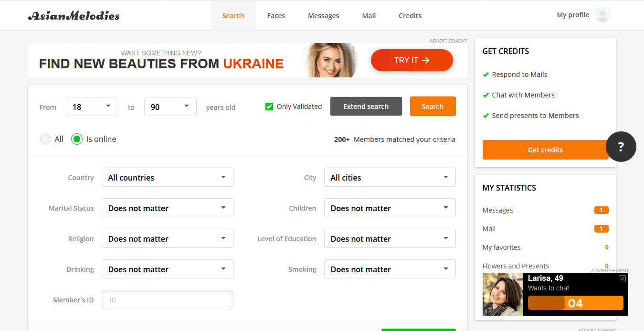The height and width of the screenshot is (331, 644).
Task: Open the profile avatar icon
Action: tap(602, 15)
